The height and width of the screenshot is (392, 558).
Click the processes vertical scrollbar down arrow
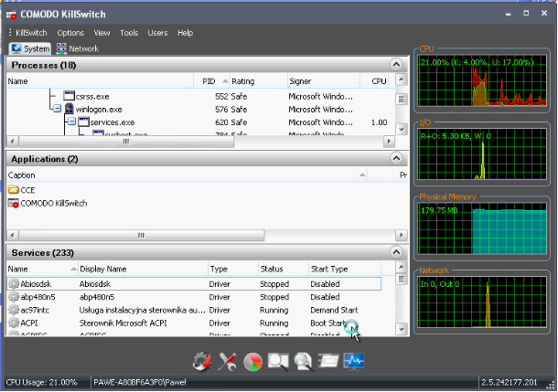(x=402, y=129)
